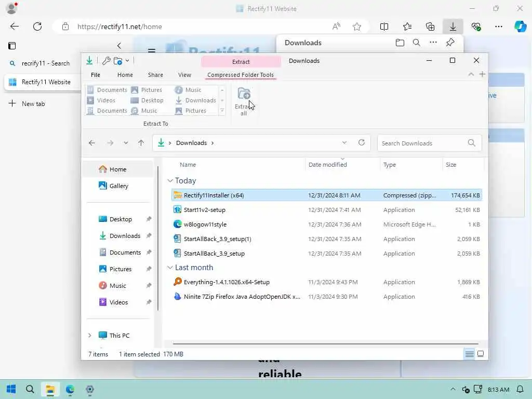Select Compressed Folder Tools tab

coord(241,75)
